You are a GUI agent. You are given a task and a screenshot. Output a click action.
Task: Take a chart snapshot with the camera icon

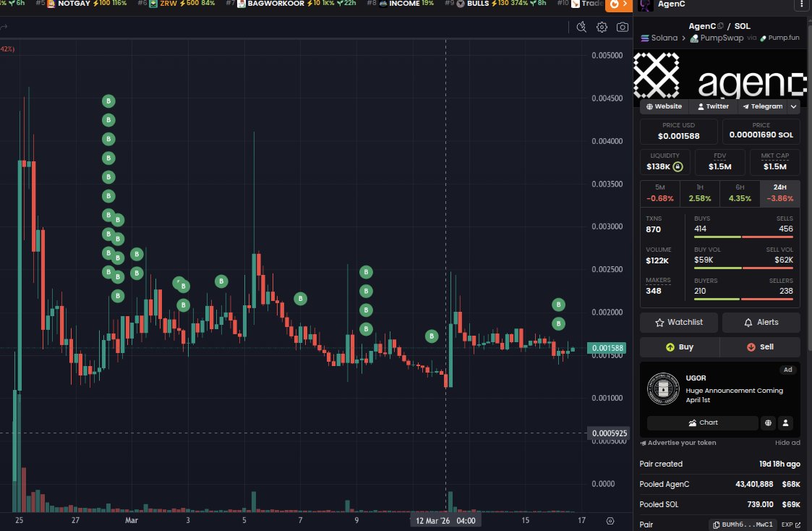[623, 27]
